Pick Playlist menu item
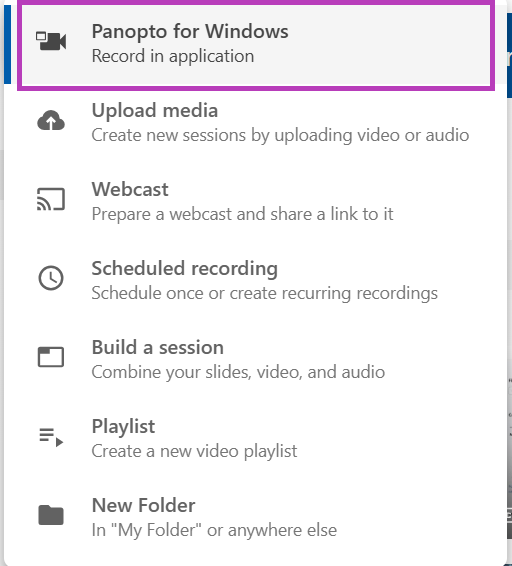Viewport: 512px width, 566px height. pyautogui.click(x=255, y=439)
